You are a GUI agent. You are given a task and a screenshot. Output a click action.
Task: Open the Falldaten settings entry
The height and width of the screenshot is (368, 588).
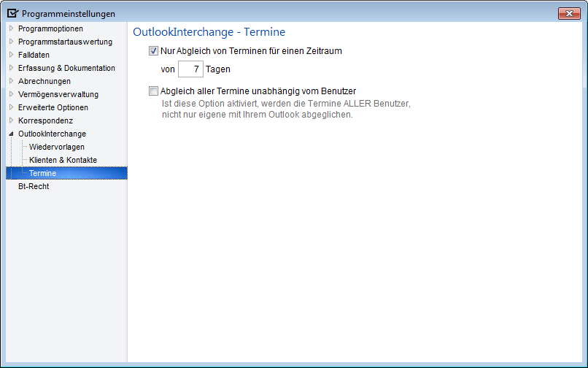coord(34,55)
